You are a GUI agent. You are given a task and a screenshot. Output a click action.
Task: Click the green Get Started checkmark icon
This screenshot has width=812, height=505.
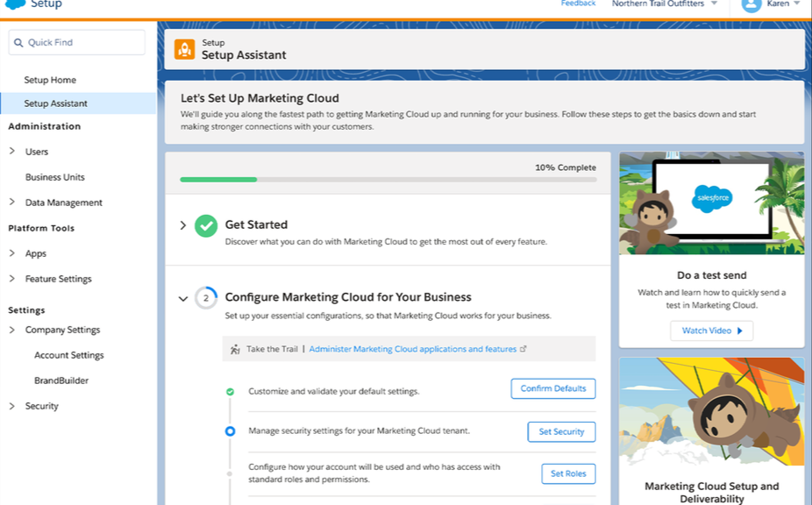coord(206,226)
